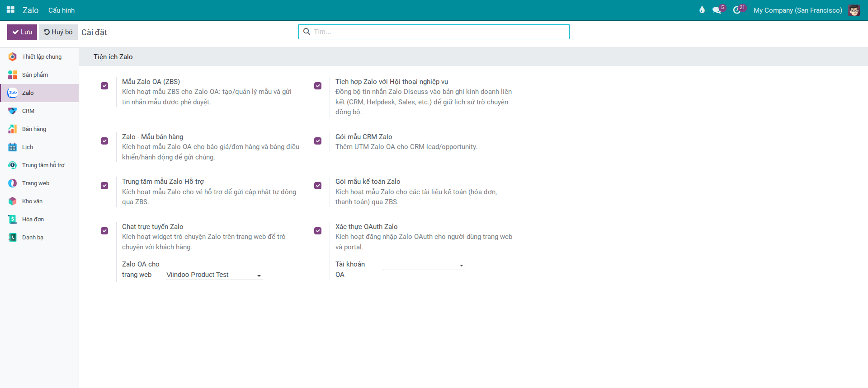Screen dimensions: 868x388
Task: Open Zalo OA cho trang web dropdown
Action: (214, 275)
